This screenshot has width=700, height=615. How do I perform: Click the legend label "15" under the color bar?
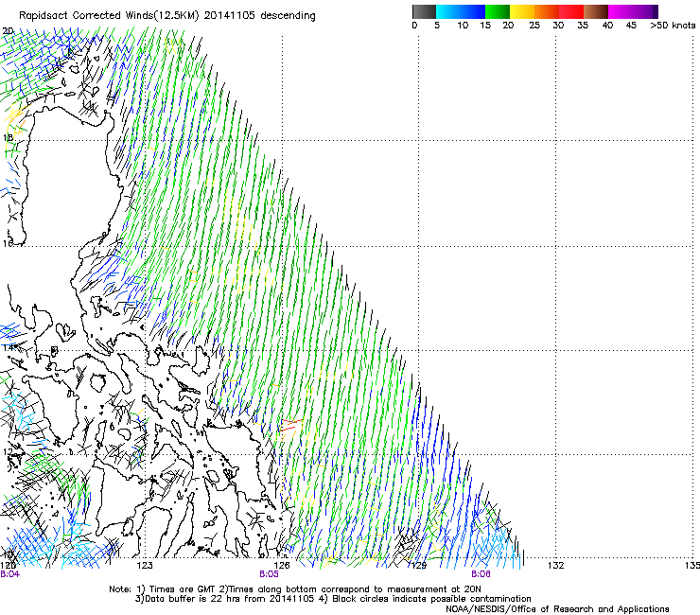485,26
